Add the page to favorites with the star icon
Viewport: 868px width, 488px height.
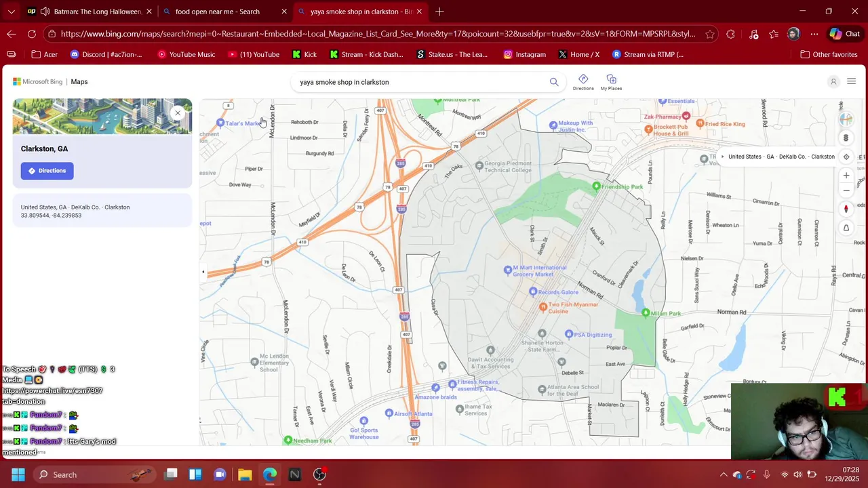point(709,34)
